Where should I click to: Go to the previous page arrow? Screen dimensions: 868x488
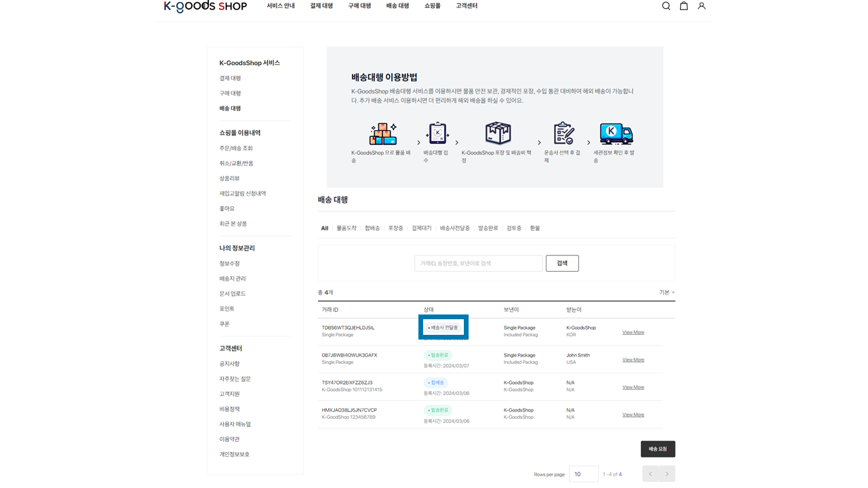(x=650, y=474)
